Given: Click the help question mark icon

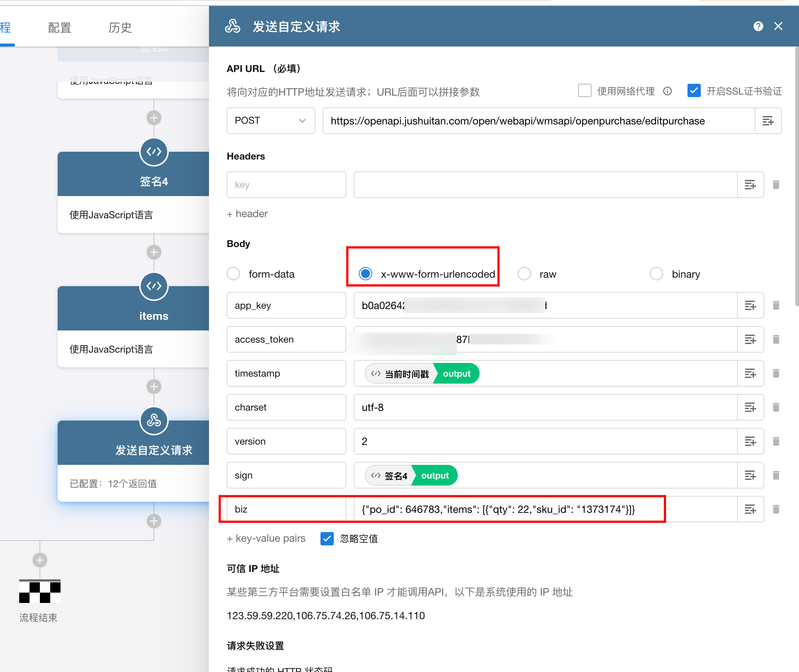Looking at the screenshot, I should pyautogui.click(x=758, y=26).
